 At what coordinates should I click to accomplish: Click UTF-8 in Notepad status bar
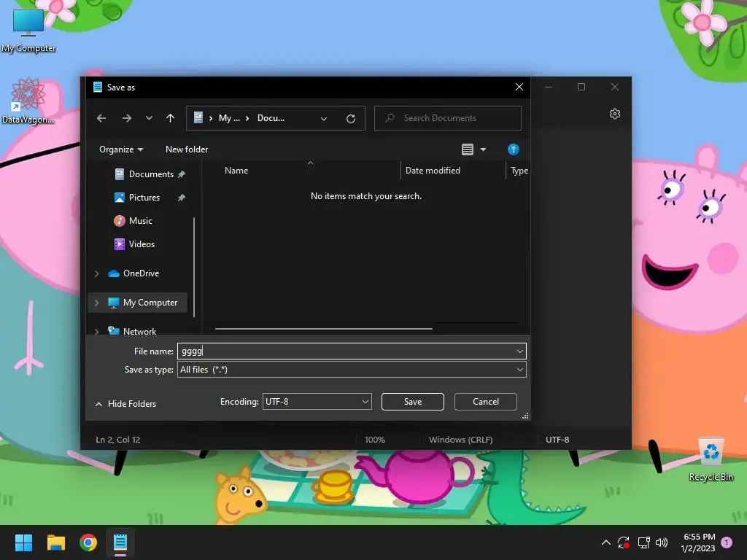point(557,440)
